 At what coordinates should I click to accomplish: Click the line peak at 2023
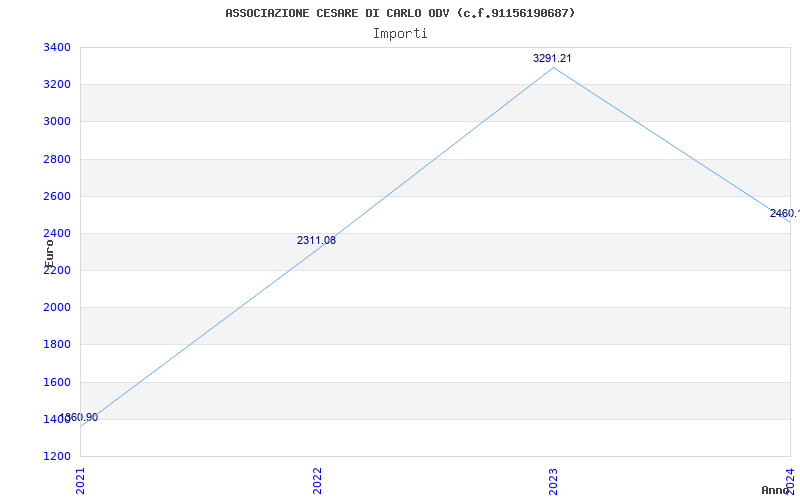554,67
